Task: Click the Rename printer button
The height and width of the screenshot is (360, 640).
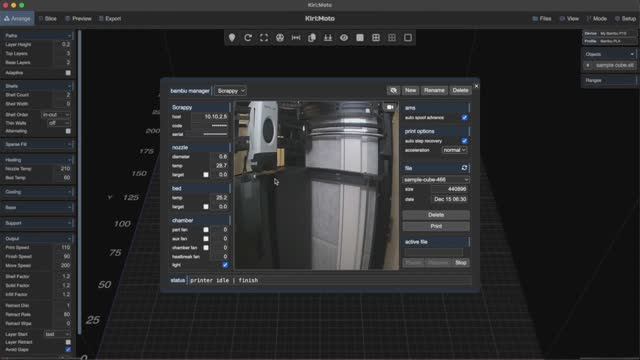Action: 434,90
